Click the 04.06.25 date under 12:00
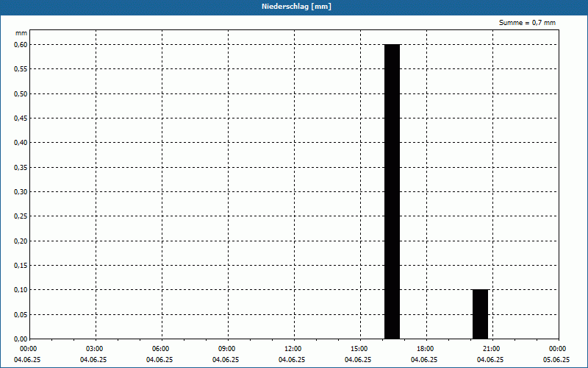The image size is (588, 368). (x=292, y=360)
